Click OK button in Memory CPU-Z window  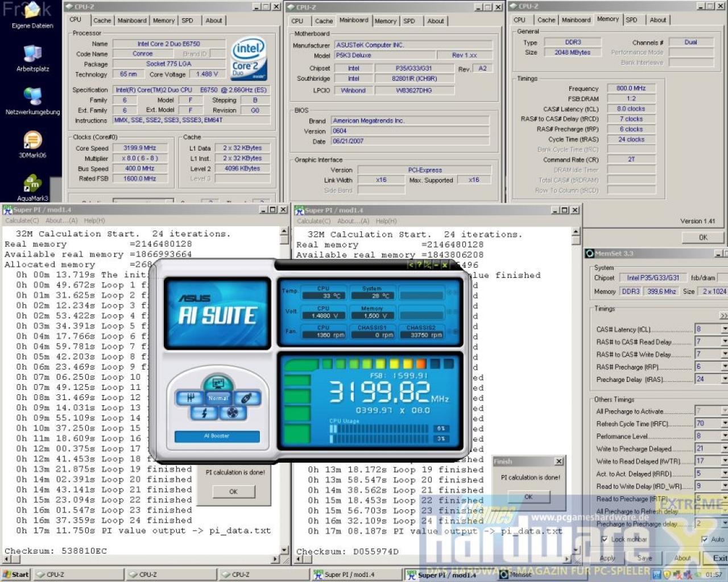pyautogui.click(x=704, y=238)
